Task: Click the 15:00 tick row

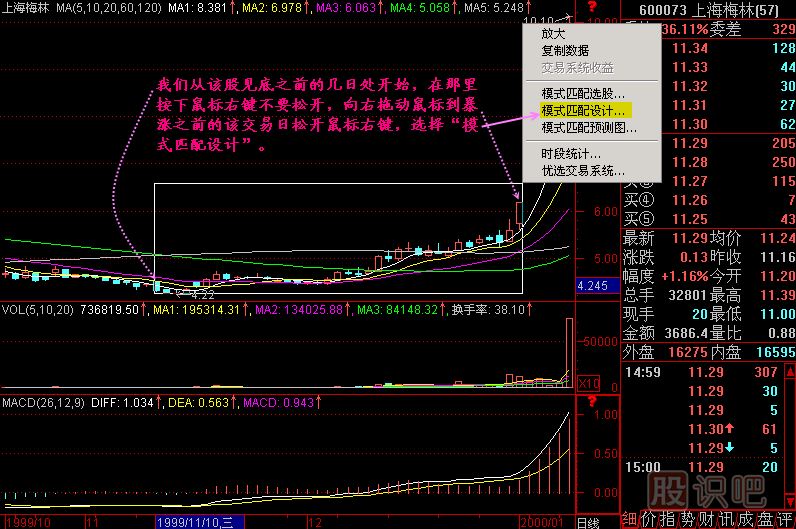Action: (x=702, y=467)
